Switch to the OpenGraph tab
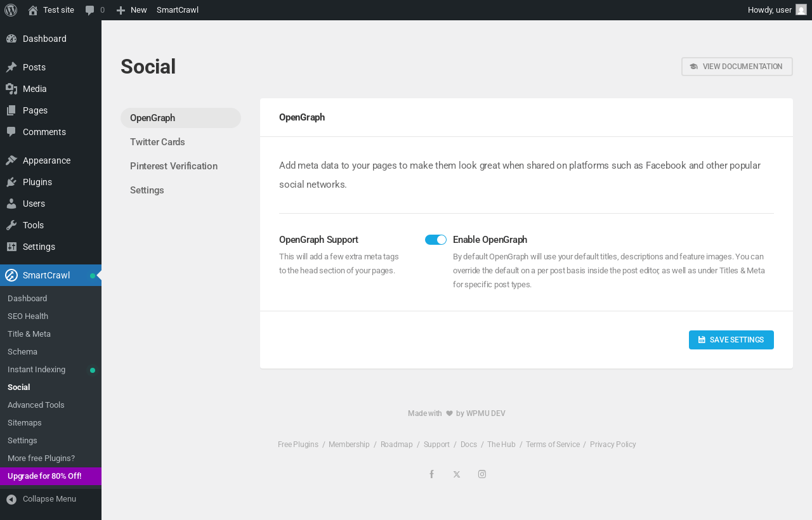Viewport: 812px width, 520px height. pos(181,118)
